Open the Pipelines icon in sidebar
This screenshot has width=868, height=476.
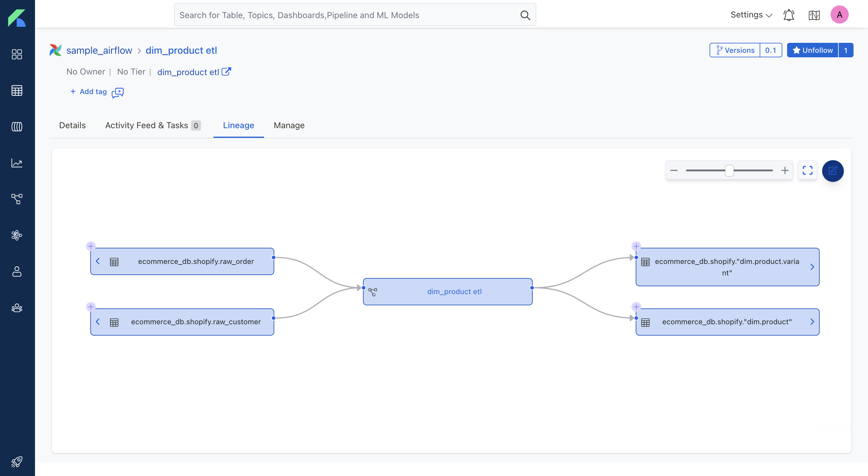coord(17,199)
